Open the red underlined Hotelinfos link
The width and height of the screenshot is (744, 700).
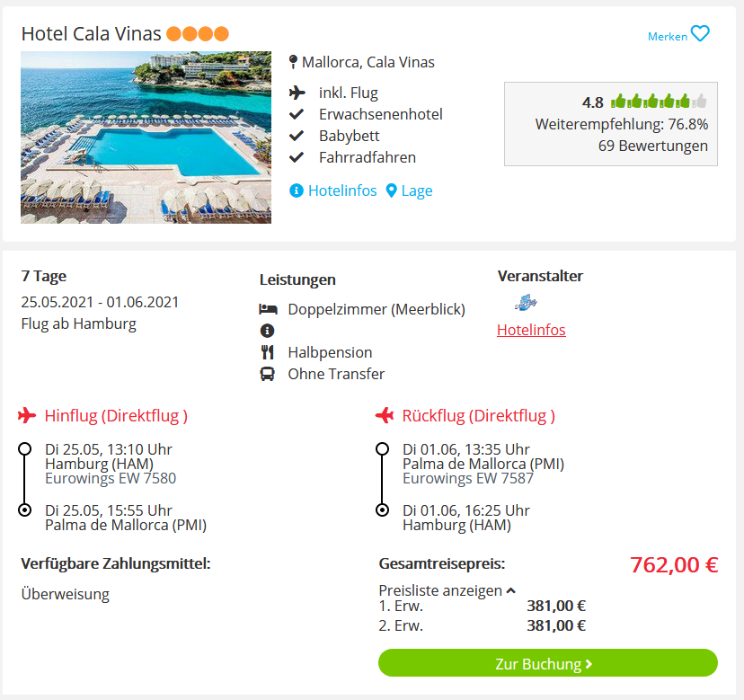(531, 330)
